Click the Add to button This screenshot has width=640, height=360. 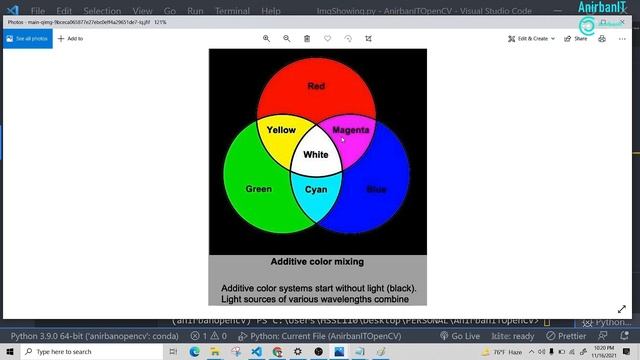pyautogui.click(x=70, y=38)
